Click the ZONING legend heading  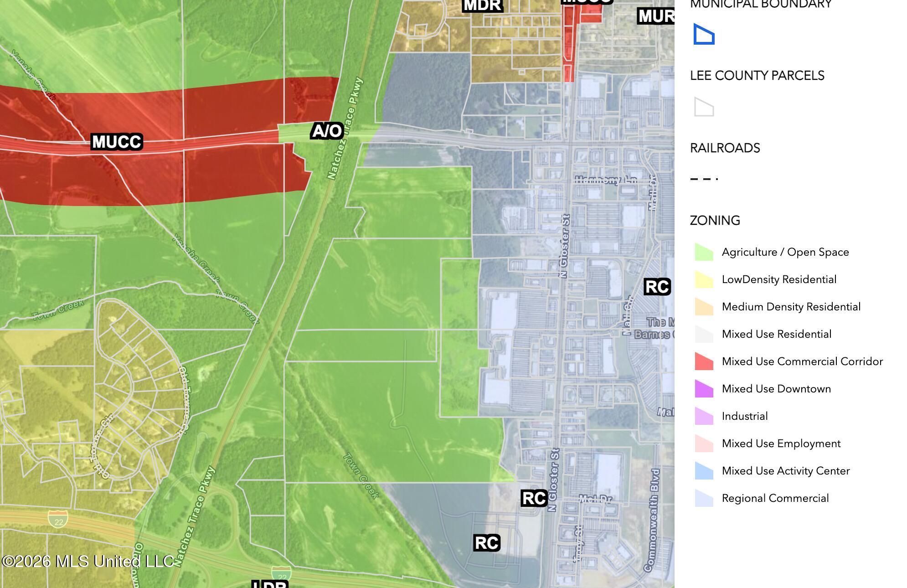tap(715, 221)
